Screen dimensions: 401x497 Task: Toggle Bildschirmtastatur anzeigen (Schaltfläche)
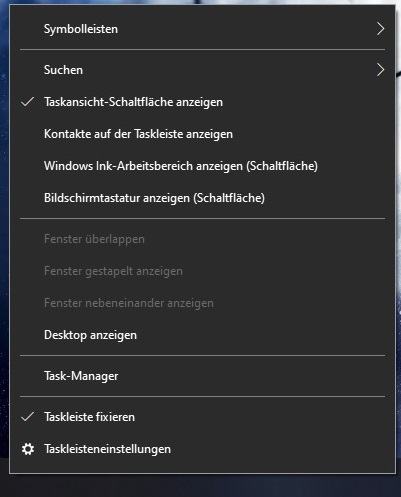(202, 198)
